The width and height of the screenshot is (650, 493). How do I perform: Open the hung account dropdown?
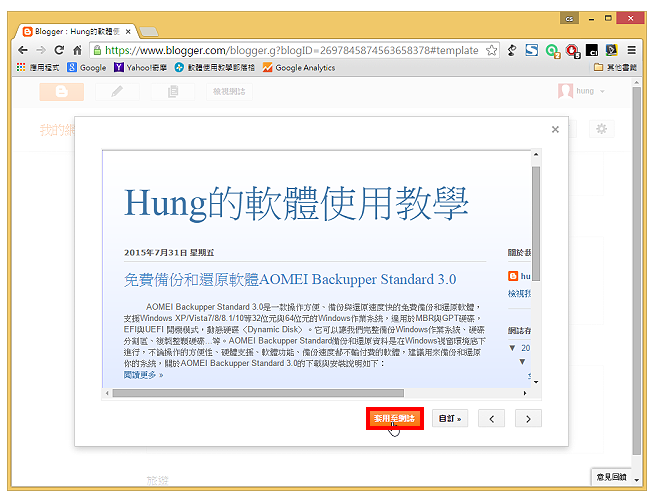coord(582,91)
